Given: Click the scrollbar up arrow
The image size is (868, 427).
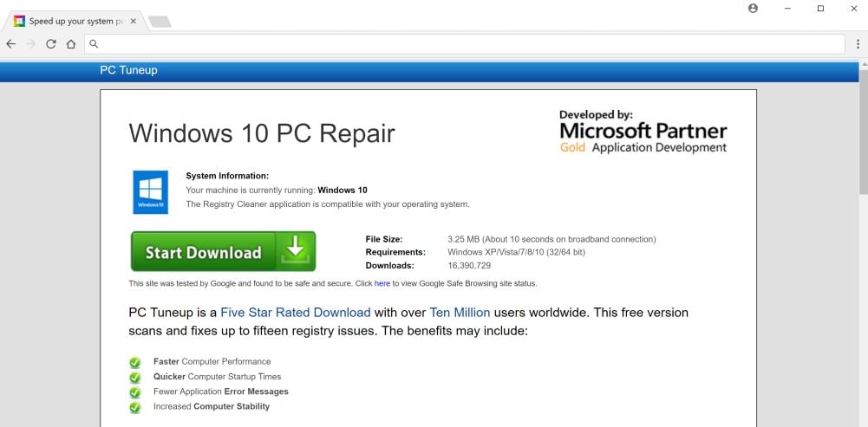Looking at the screenshot, I should click(x=863, y=65).
